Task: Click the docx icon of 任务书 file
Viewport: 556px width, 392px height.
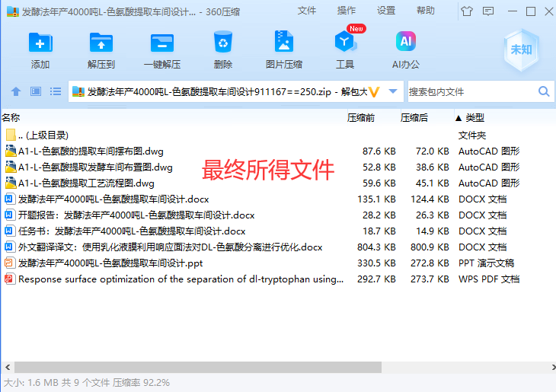Action: coord(9,231)
